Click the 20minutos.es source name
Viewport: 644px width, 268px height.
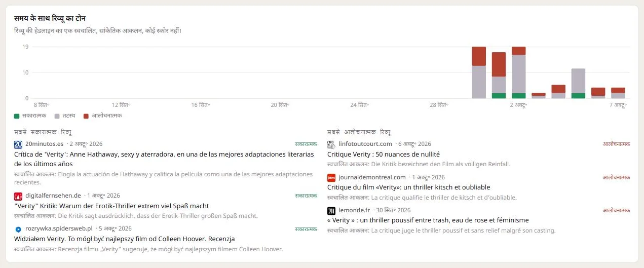(44, 144)
